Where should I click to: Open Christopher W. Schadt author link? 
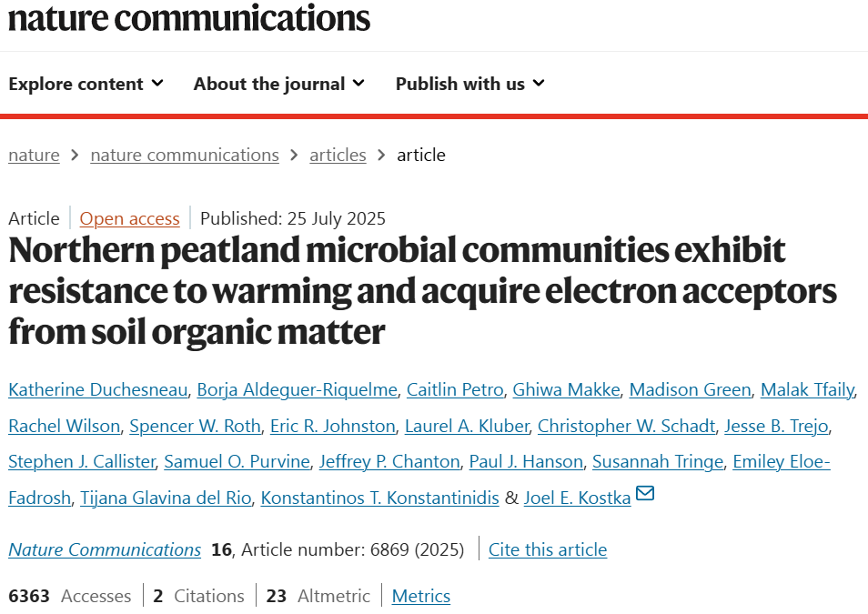click(626, 426)
